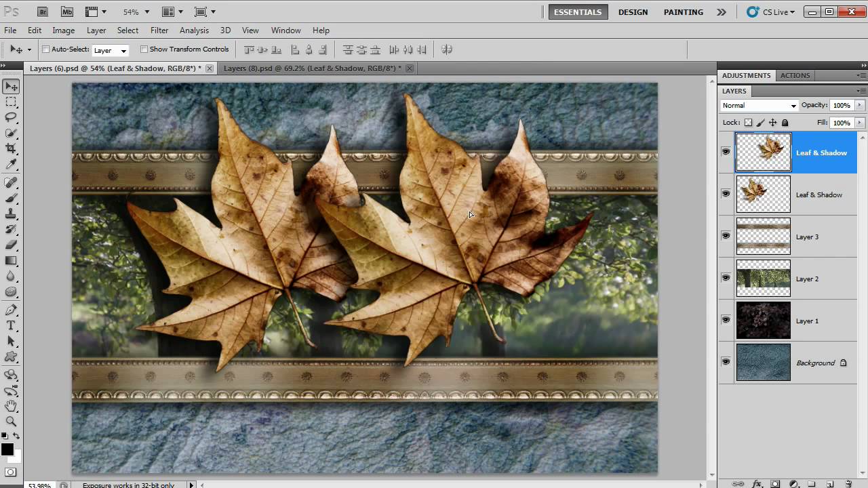Create new fill or adjustment layer
The image size is (868, 488).
point(793,484)
